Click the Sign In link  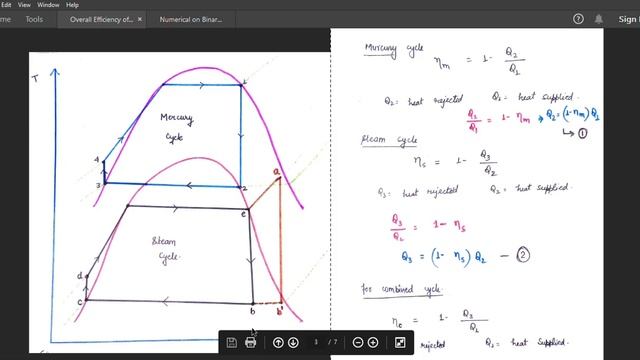coord(629,19)
